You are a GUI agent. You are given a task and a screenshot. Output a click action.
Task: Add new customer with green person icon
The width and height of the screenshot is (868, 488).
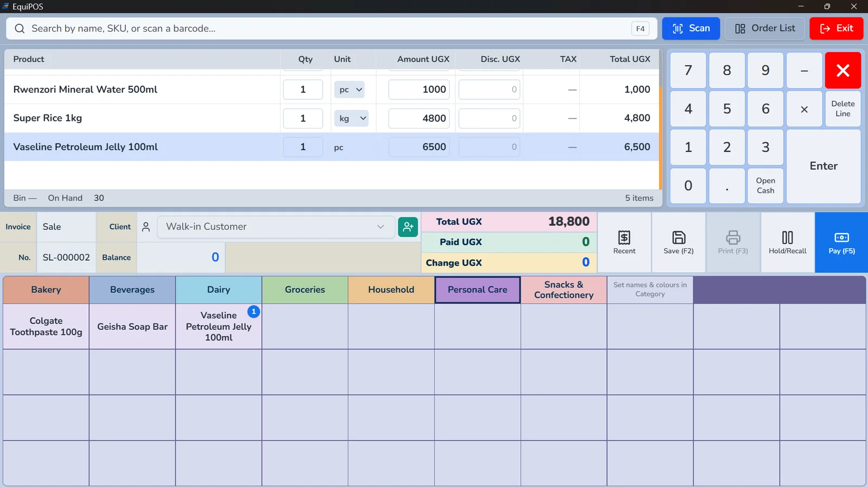tap(408, 227)
